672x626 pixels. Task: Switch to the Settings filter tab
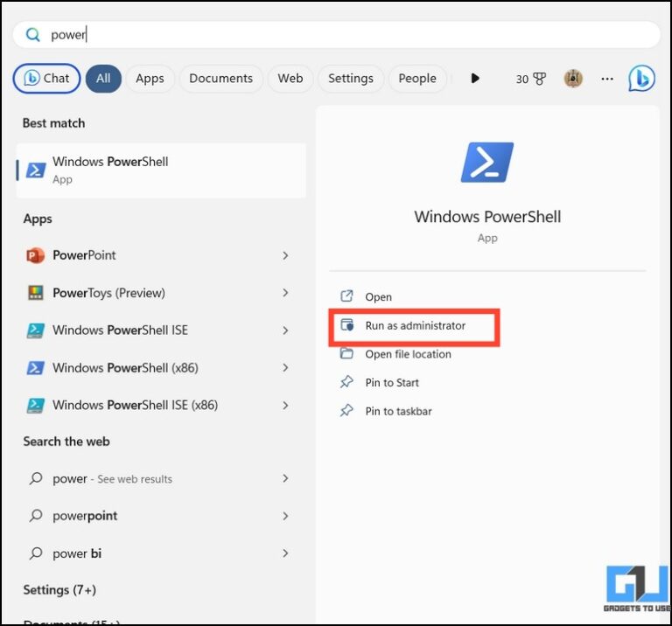pos(351,79)
